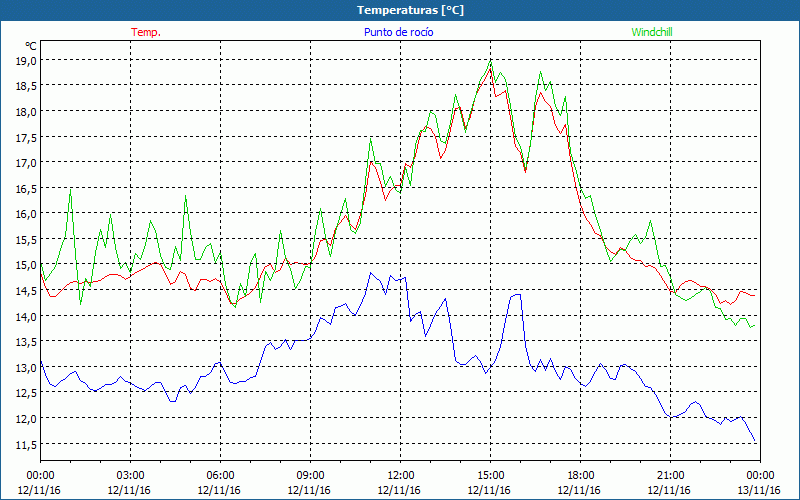Click the 12/11/16 date under 15:00
This screenshot has height=500, width=800.
pos(489,490)
